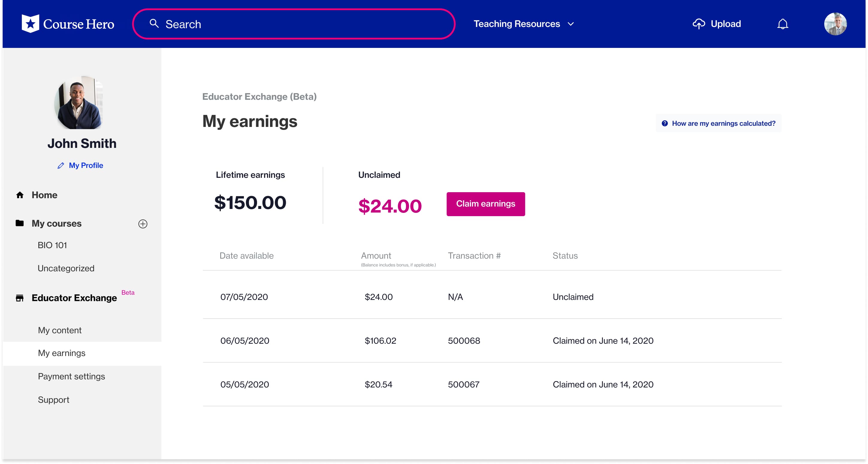The height and width of the screenshot is (464, 868).
Task: Click the pencil edit icon by My Profile
Action: click(61, 166)
